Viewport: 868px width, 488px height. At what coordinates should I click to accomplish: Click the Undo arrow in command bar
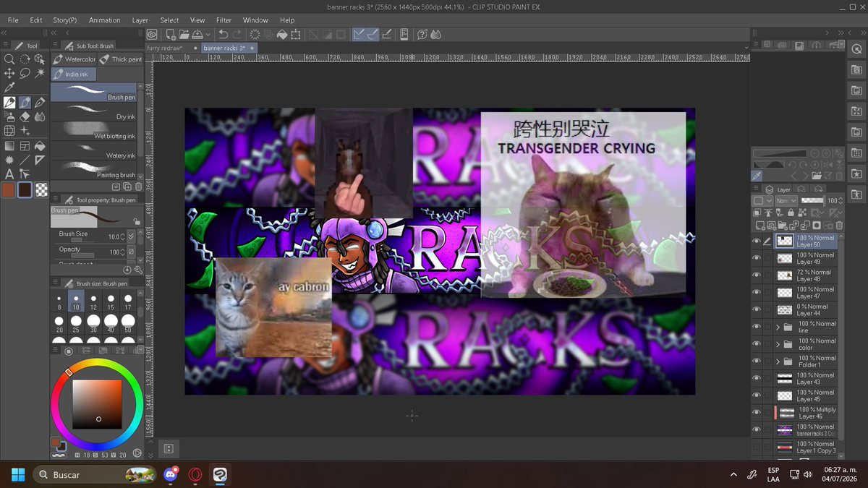[x=224, y=34]
